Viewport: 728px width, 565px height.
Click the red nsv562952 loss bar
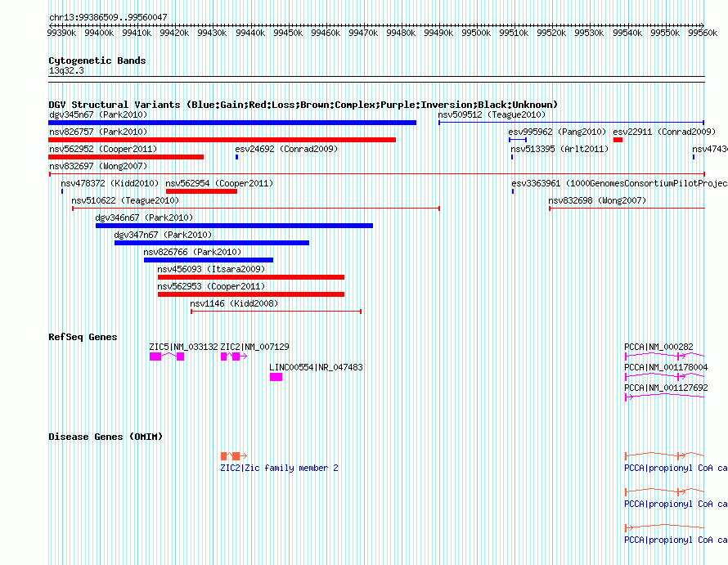(126, 157)
